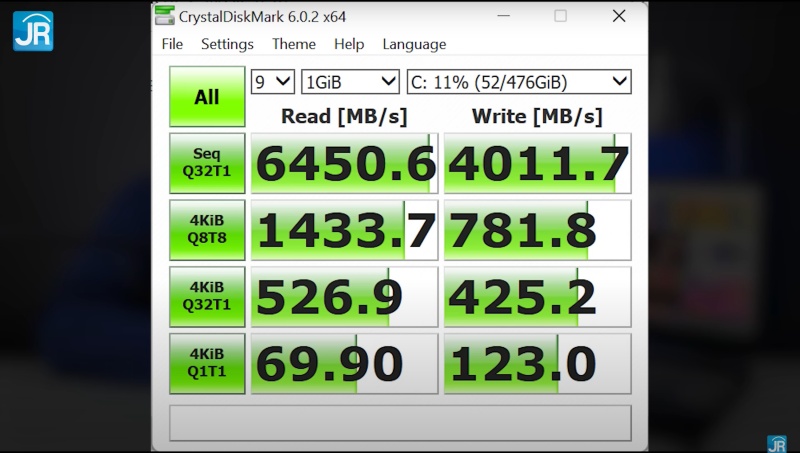Screen dimensions: 800x453
Task: Click the empty status bar field at bottom
Action: tap(400, 422)
